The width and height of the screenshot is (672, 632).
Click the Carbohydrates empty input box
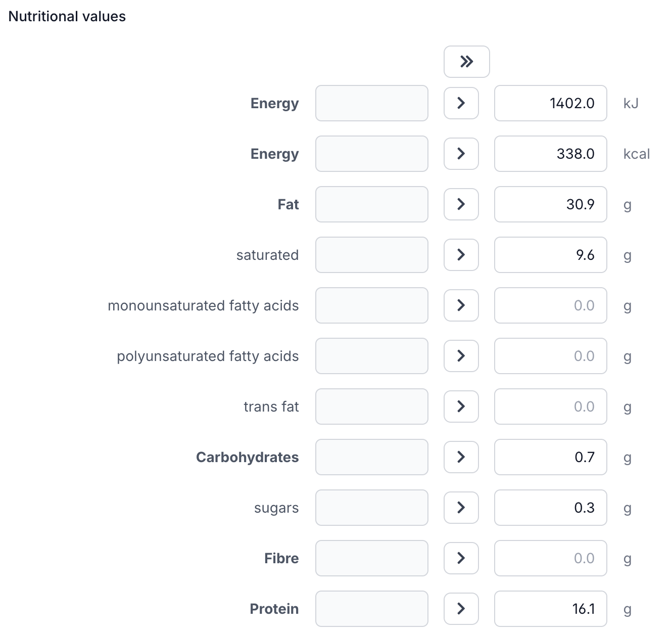tap(371, 457)
